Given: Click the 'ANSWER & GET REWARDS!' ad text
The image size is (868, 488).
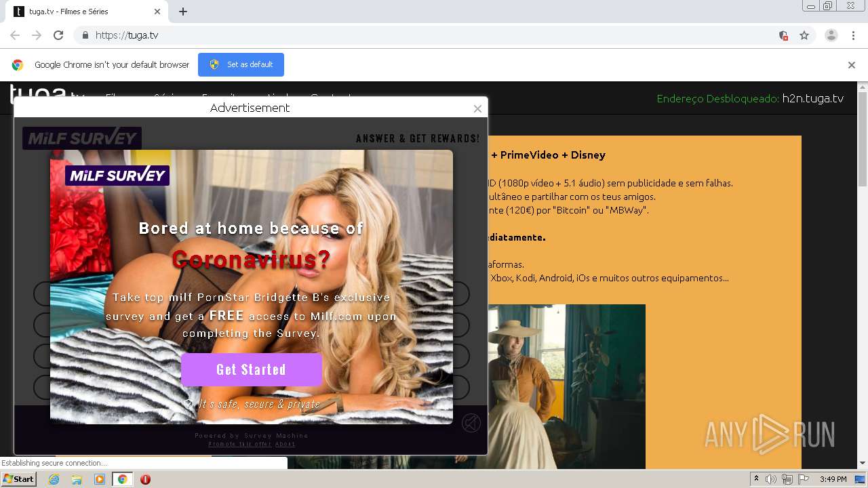Looking at the screenshot, I should click(x=418, y=138).
